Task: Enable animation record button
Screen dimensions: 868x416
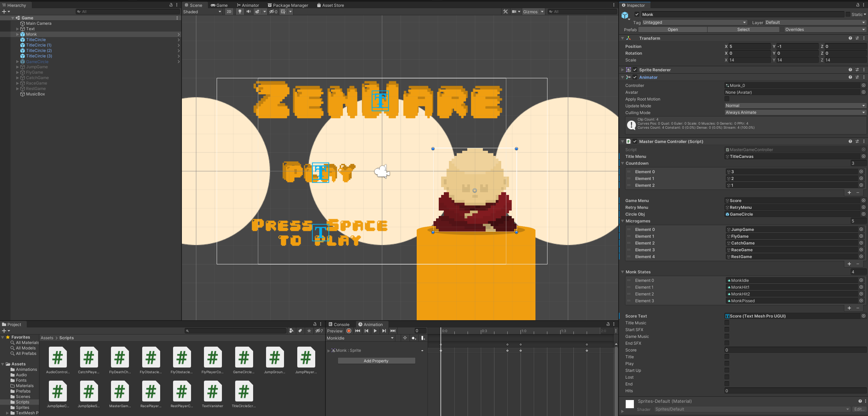Action: pyautogui.click(x=348, y=331)
